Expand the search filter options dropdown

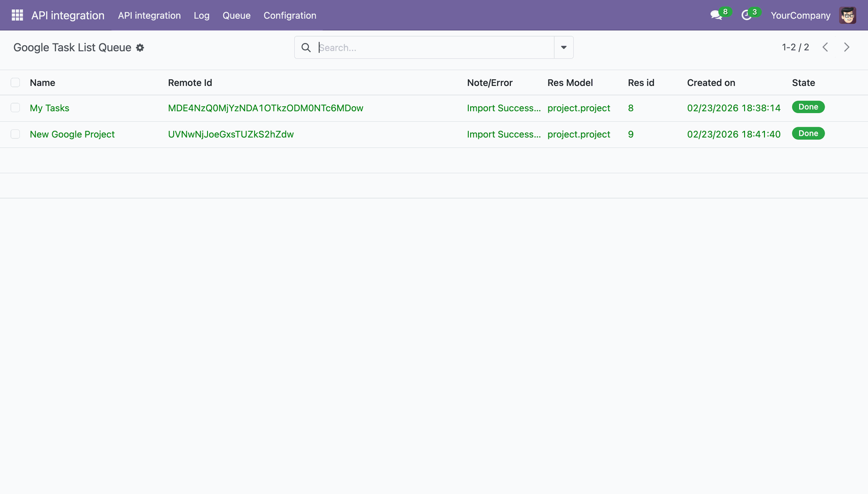pos(564,47)
